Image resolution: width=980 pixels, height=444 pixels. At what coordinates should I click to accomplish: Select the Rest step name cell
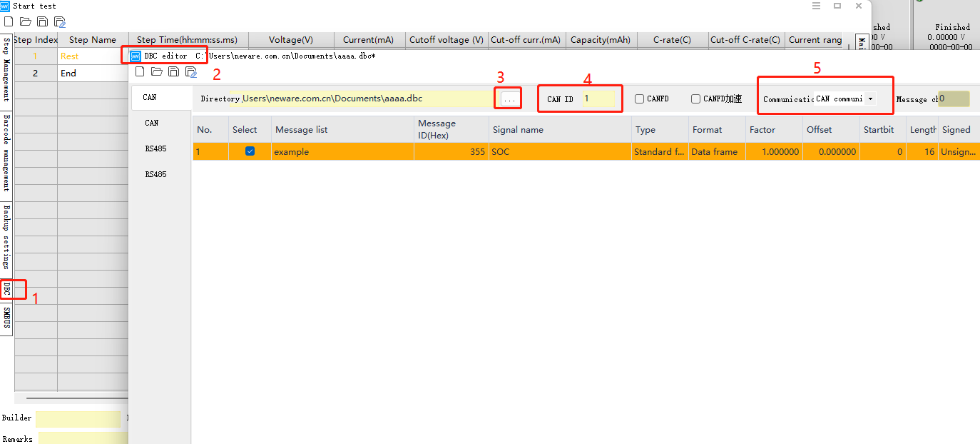[x=93, y=56]
